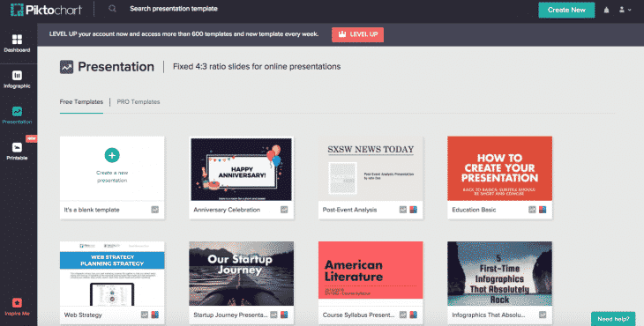Click gray presentation icon on Education Basic card
Image resolution: width=644 pixels, height=326 pixels.
[532, 210]
